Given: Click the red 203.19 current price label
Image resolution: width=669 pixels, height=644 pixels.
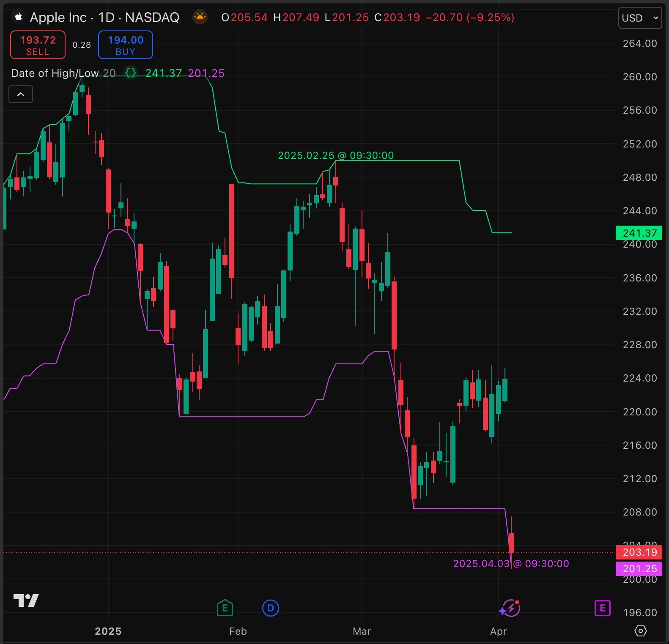Looking at the screenshot, I should 639,552.
